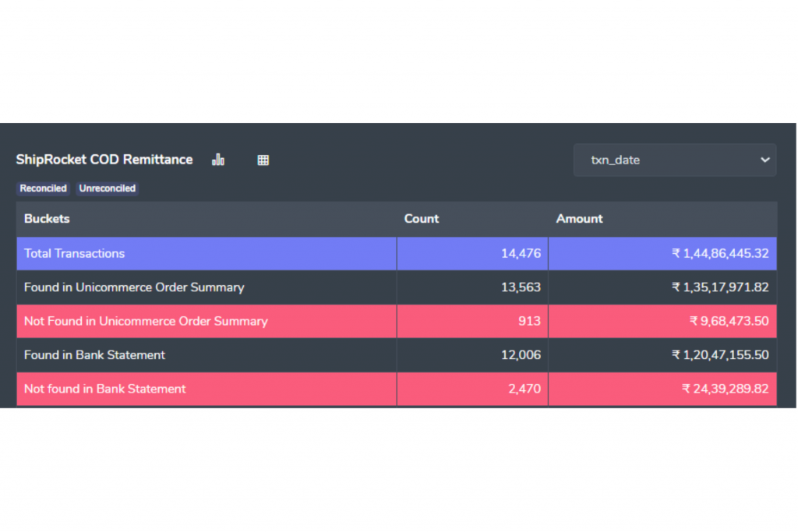
Task: Select Not Found in Unicommerce Order Summary
Action: tap(146, 321)
